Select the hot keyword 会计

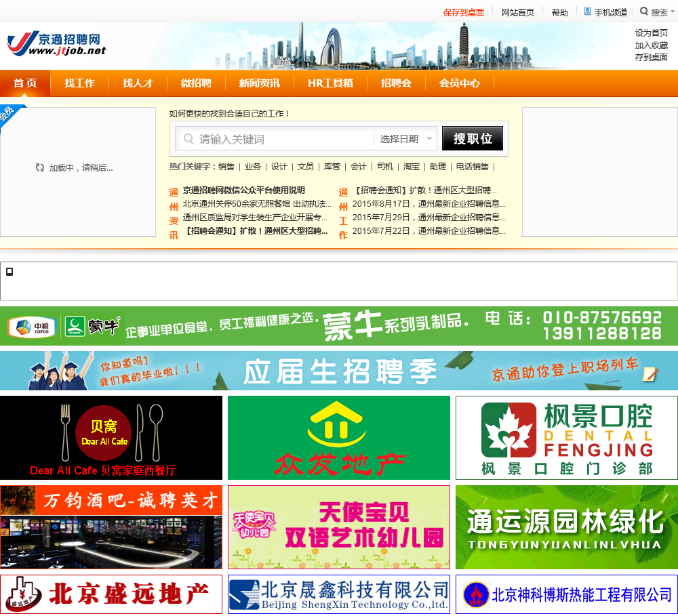point(358,167)
